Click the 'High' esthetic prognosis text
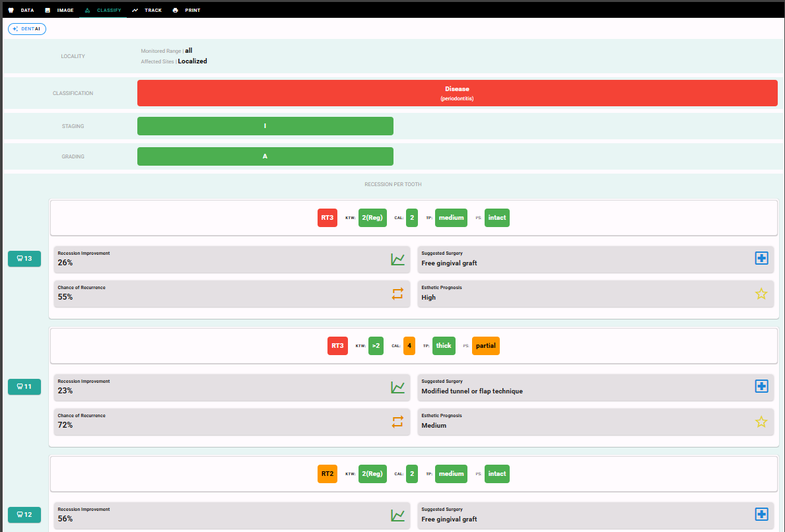Viewport: 785px width, 532px height. tap(428, 297)
